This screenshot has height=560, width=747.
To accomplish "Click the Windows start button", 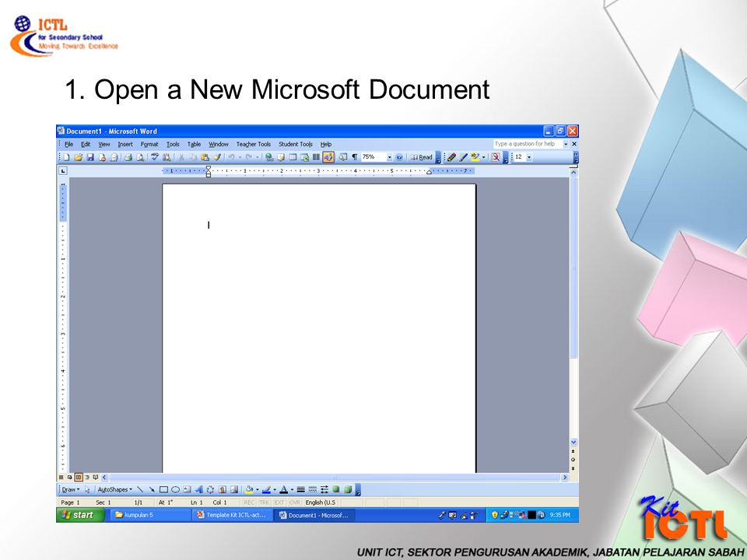I will [80, 515].
